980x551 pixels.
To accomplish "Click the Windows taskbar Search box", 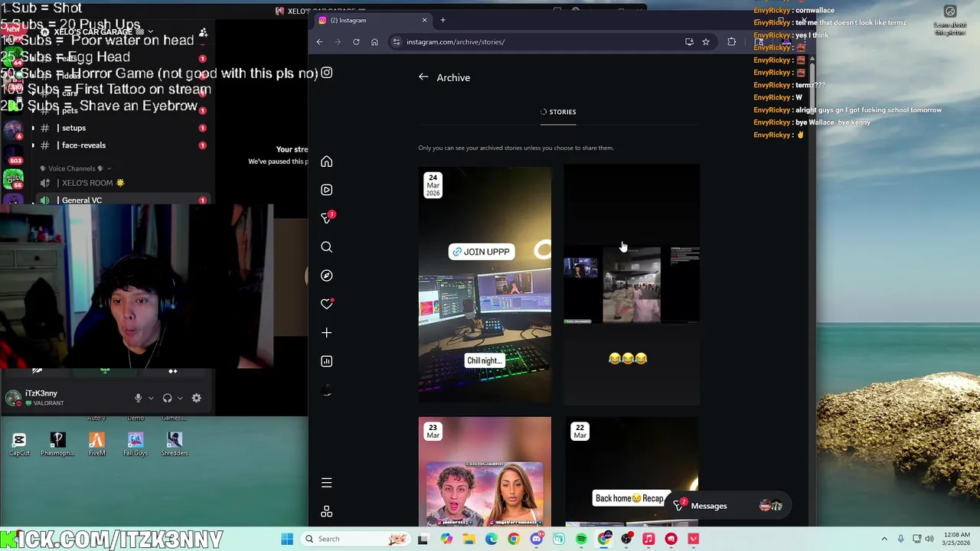I will point(354,539).
